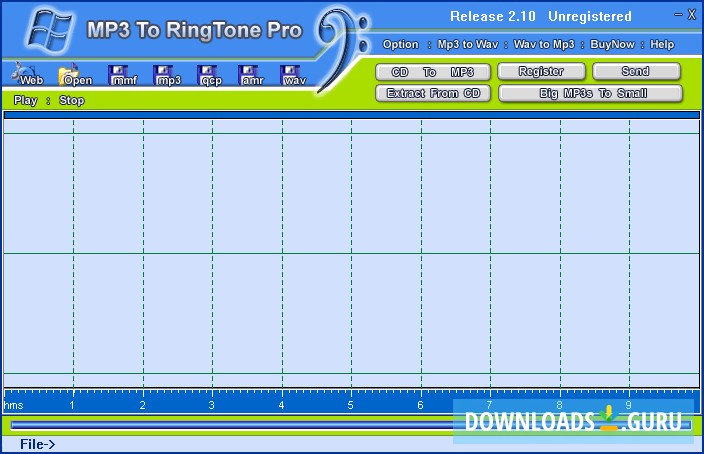The width and height of the screenshot is (704, 454).
Task: Click timeline marker 2 on ruler
Action: click(x=142, y=405)
